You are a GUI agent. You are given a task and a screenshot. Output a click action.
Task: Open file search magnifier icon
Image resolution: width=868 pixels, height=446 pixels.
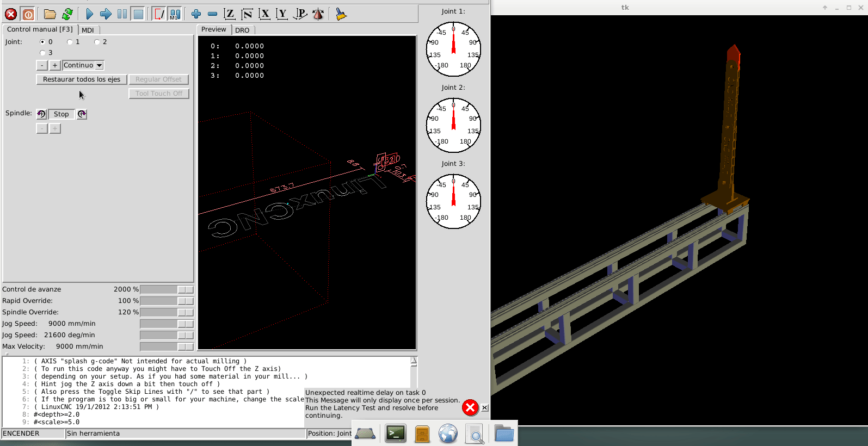click(x=475, y=433)
